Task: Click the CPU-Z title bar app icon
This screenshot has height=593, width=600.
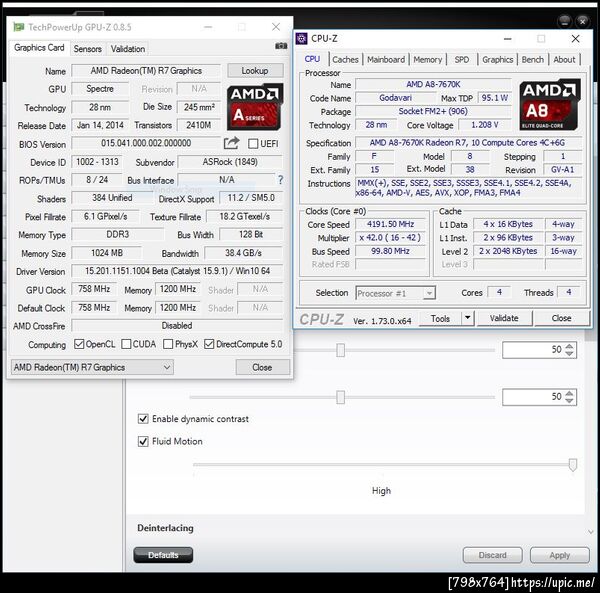Action: (x=302, y=39)
